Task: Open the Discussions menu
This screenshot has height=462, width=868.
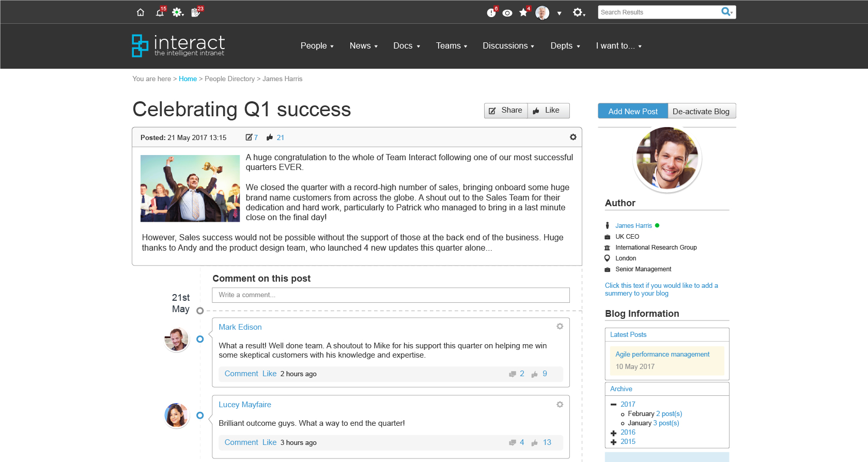Action: point(508,46)
